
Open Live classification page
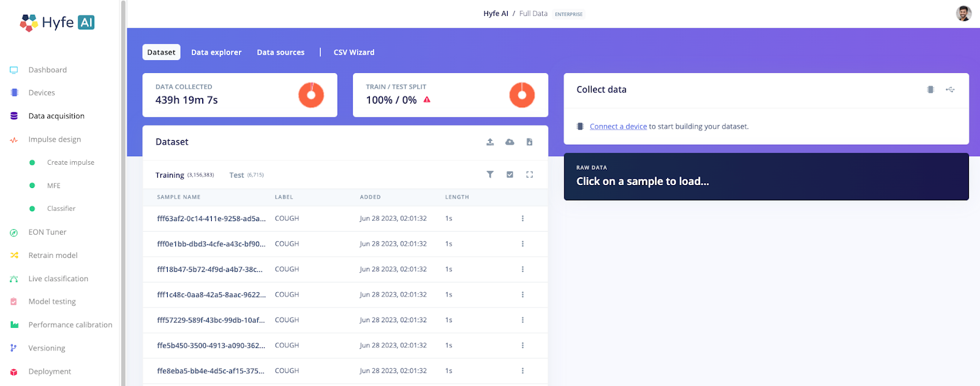click(x=58, y=279)
